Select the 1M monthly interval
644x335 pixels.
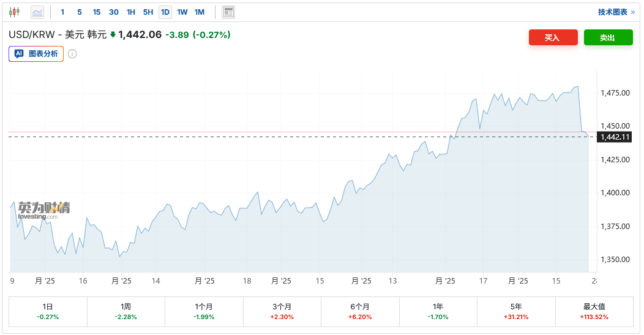200,12
